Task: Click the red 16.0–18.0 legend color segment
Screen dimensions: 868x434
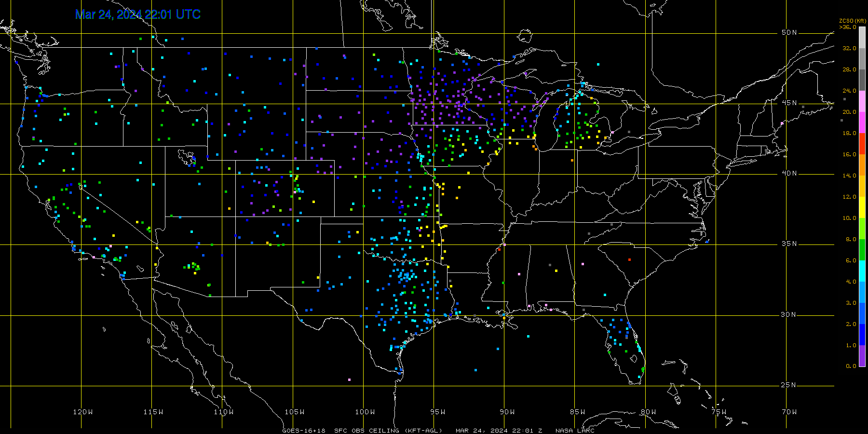Action: tap(862, 144)
